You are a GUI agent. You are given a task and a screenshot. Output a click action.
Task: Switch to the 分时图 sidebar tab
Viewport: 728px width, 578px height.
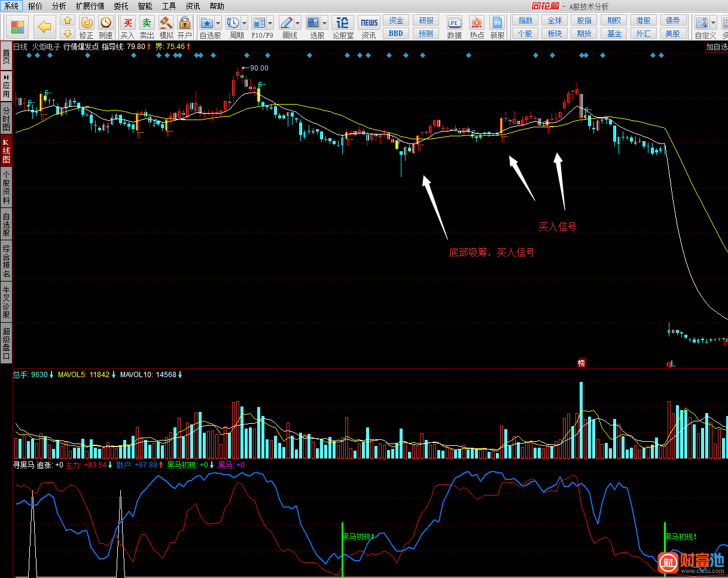click(6, 119)
